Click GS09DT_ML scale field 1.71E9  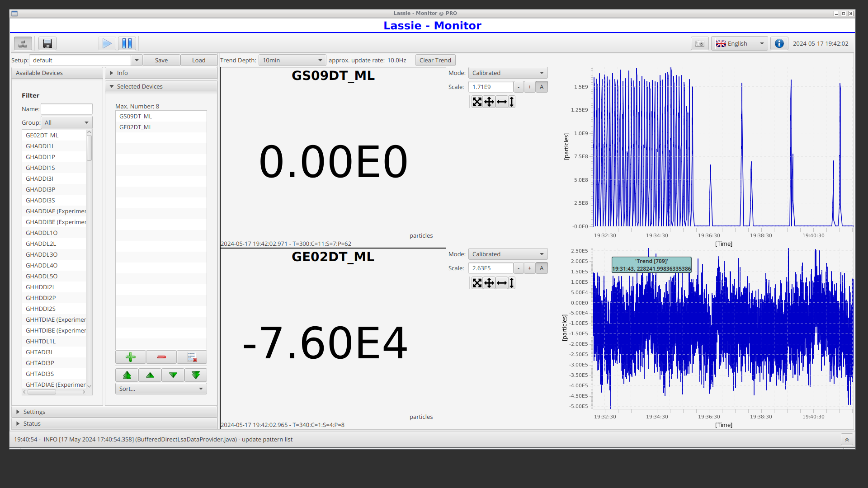point(491,87)
